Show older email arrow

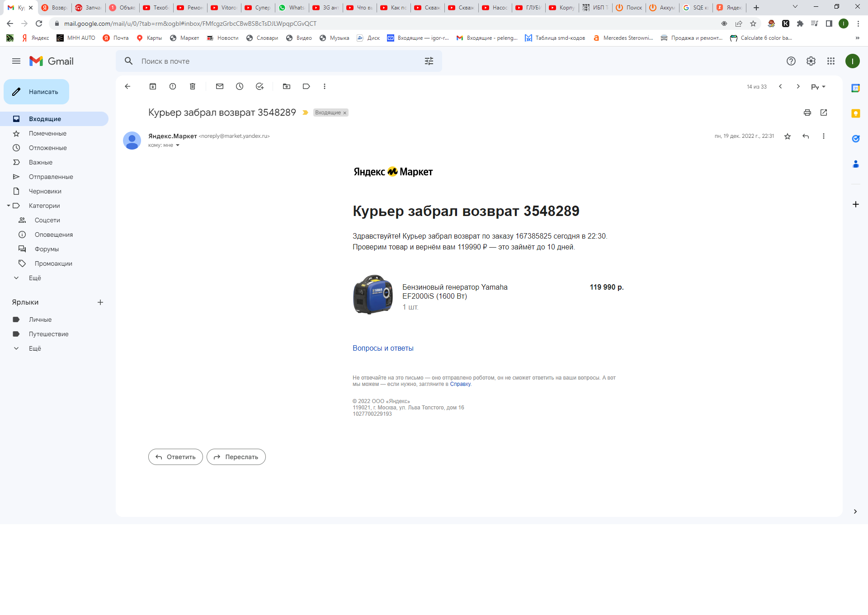click(x=798, y=86)
